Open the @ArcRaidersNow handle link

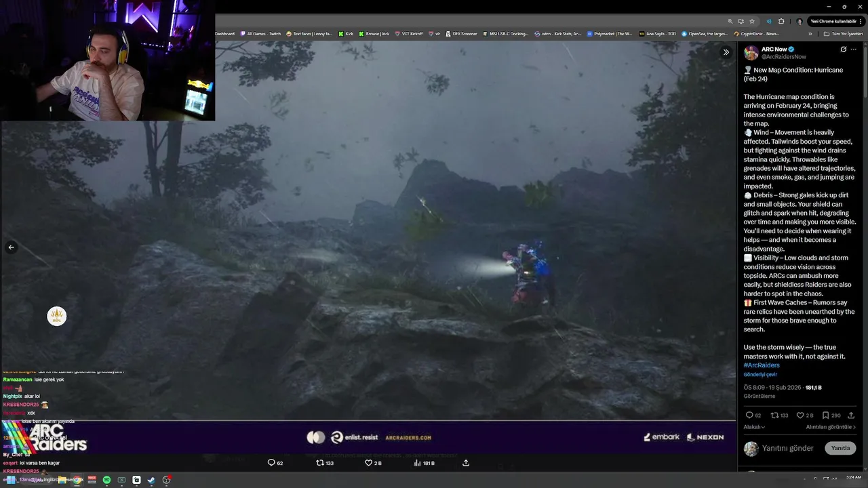tap(783, 57)
